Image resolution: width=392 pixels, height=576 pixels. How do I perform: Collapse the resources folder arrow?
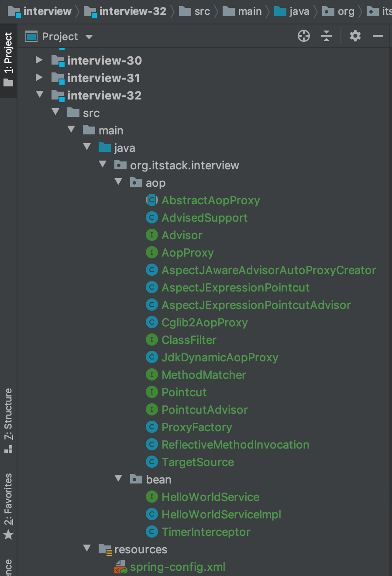pos(87,548)
